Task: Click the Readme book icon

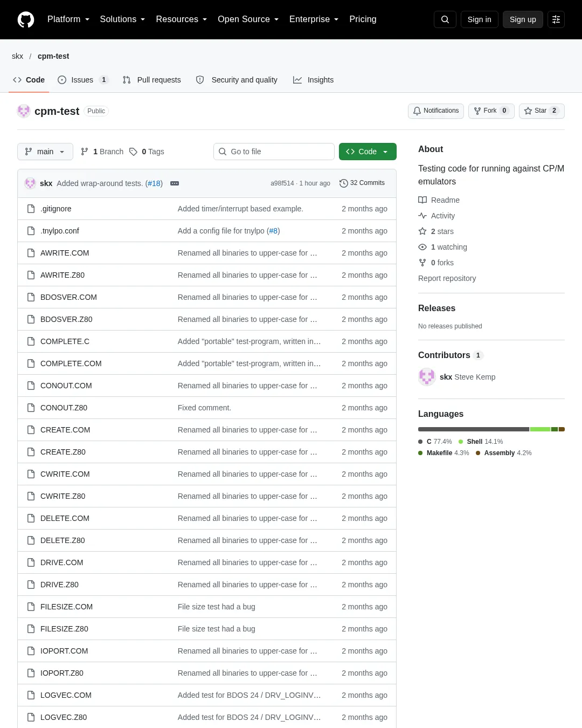Action: [422, 200]
